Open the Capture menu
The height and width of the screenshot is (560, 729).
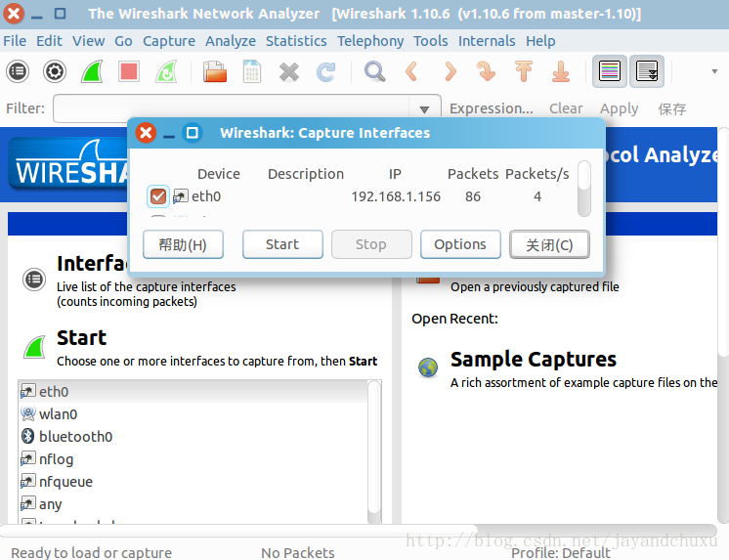[x=169, y=41]
